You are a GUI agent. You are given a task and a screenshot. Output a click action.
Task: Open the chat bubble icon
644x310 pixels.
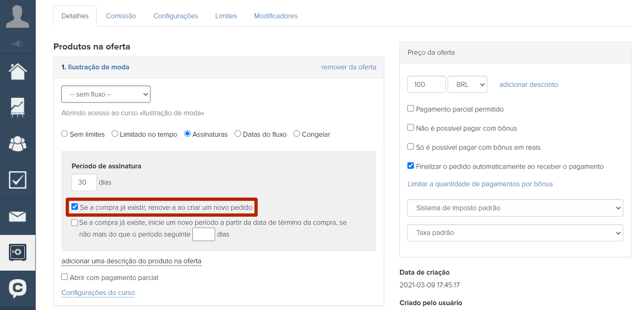18,289
